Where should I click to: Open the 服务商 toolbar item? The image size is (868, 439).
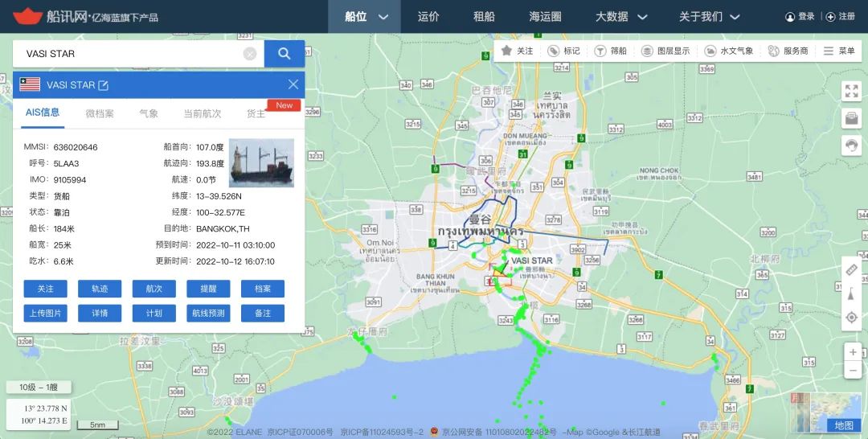(x=788, y=51)
